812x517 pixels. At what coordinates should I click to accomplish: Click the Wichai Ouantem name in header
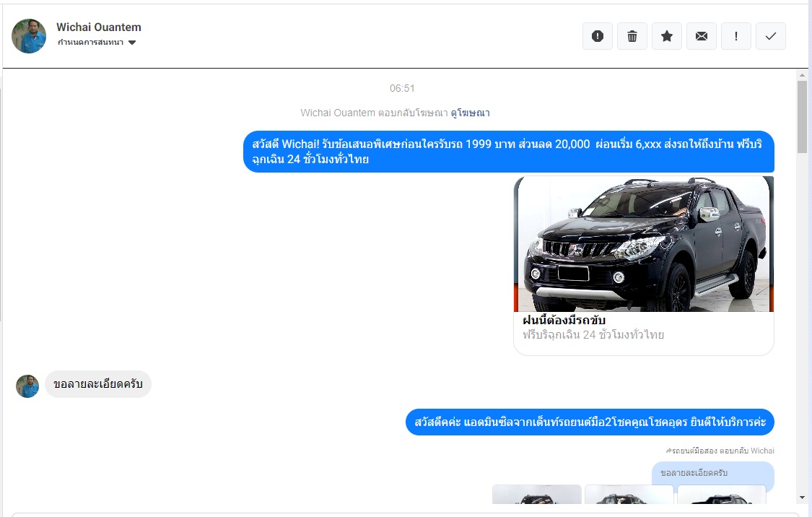99,27
